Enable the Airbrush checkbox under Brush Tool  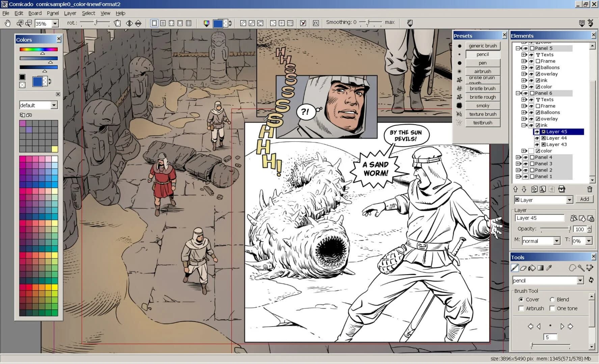(x=522, y=308)
